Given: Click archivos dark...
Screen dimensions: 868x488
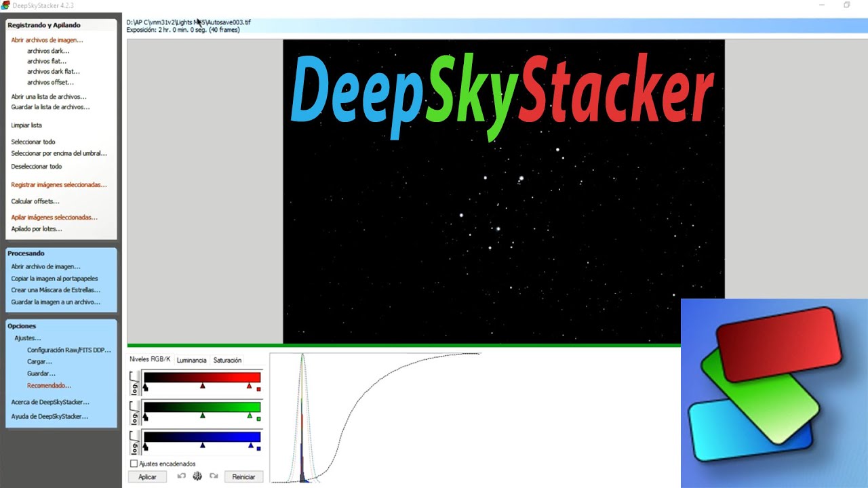Looking at the screenshot, I should [48, 51].
